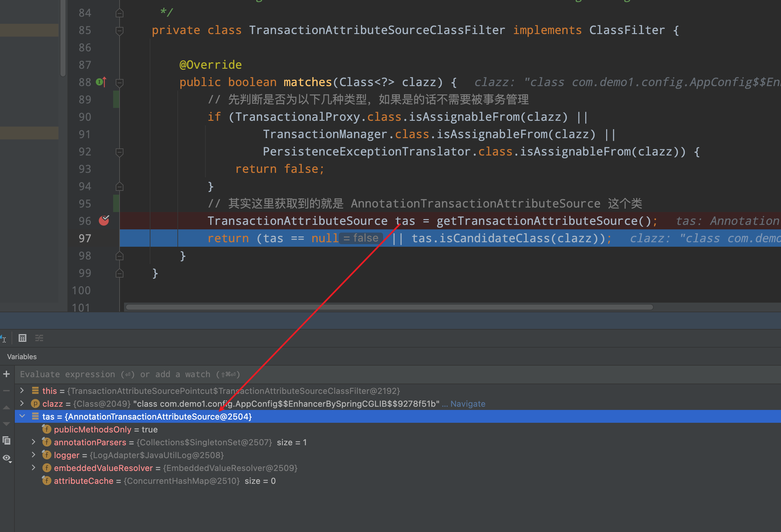The height and width of the screenshot is (532, 781).
Task: Click the navigate-down arrow in Variables sidebar
Action: point(6,423)
